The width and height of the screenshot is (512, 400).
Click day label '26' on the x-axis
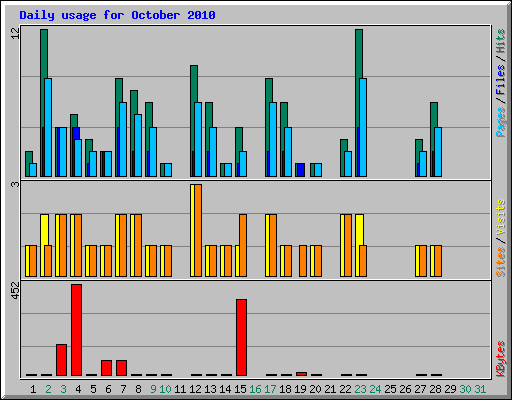pyautogui.click(x=405, y=389)
